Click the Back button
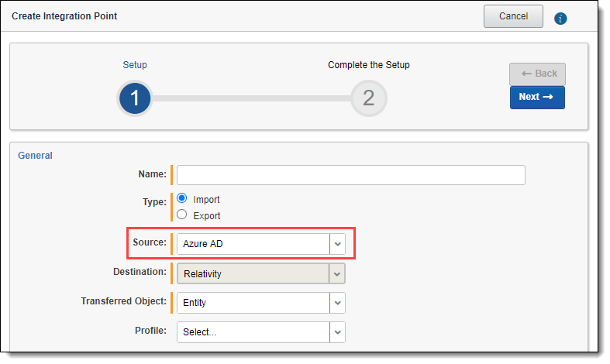Image resolution: width=610 pixels, height=364 pixels. click(537, 74)
